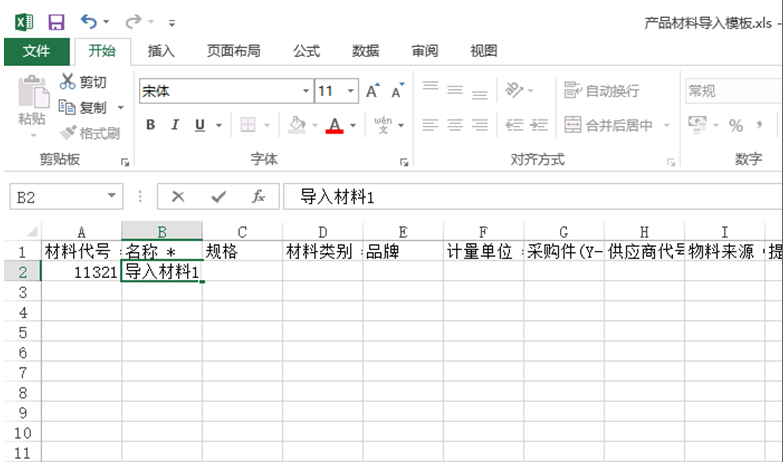Click Enter checkmark in formula bar
Screen dimensions: 783x462
218,197
